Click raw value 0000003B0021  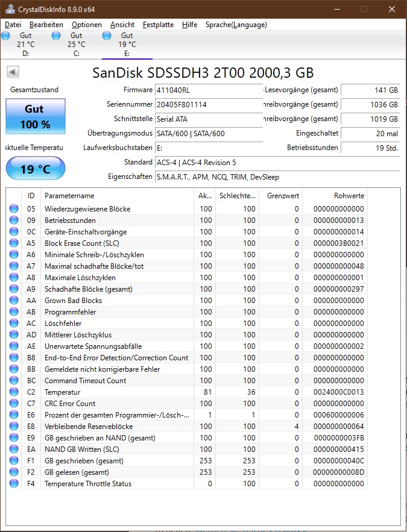coord(338,243)
